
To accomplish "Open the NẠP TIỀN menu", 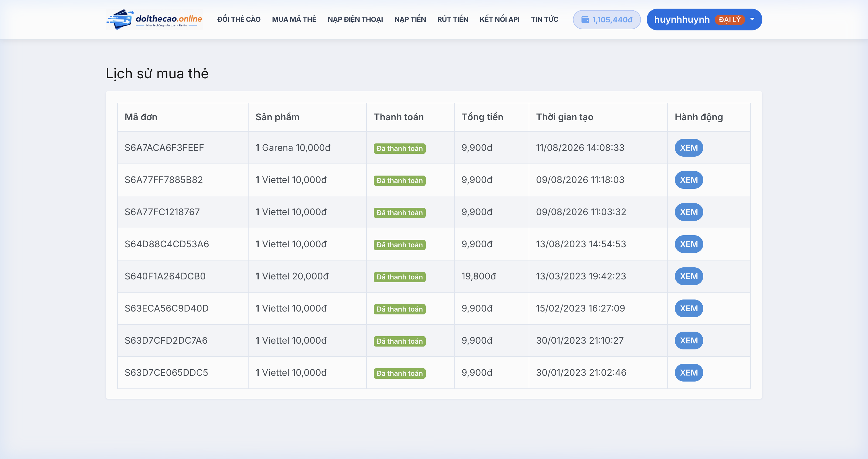I will pos(410,20).
